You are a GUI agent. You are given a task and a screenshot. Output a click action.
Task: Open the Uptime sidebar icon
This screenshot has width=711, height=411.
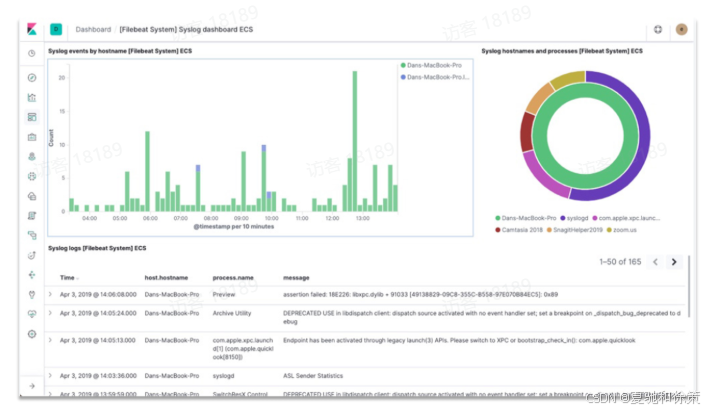[32, 255]
